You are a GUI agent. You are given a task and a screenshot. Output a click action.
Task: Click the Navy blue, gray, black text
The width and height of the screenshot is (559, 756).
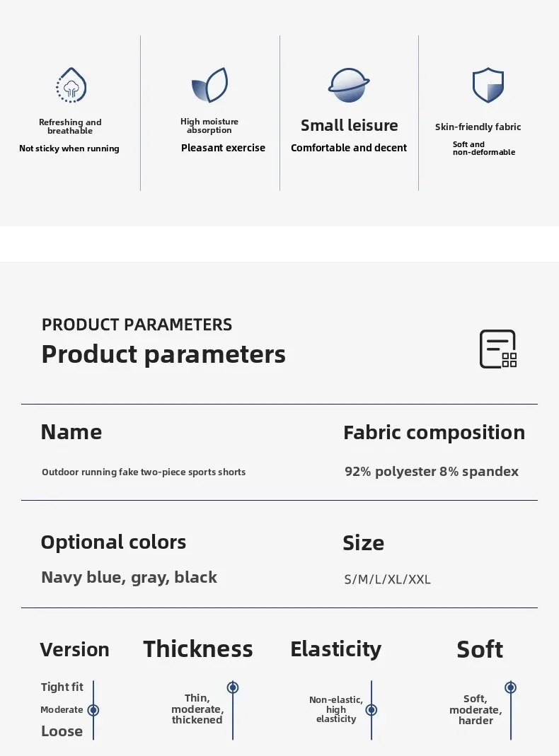129,577
